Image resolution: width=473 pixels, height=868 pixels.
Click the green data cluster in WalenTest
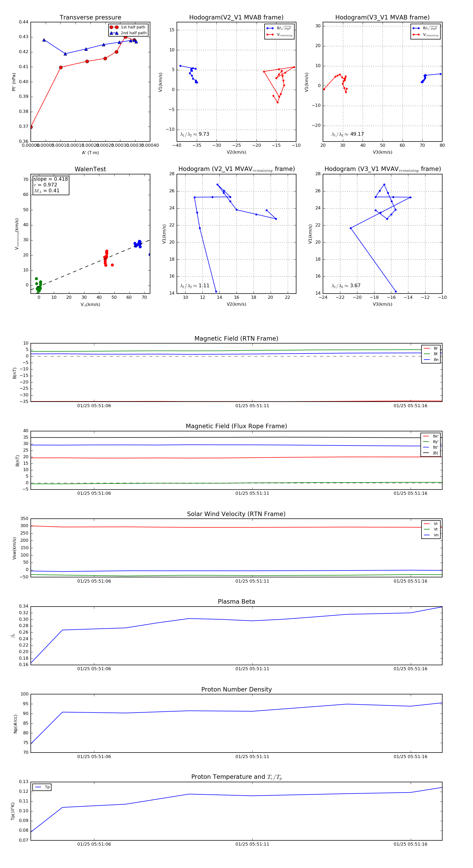[39, 285]
